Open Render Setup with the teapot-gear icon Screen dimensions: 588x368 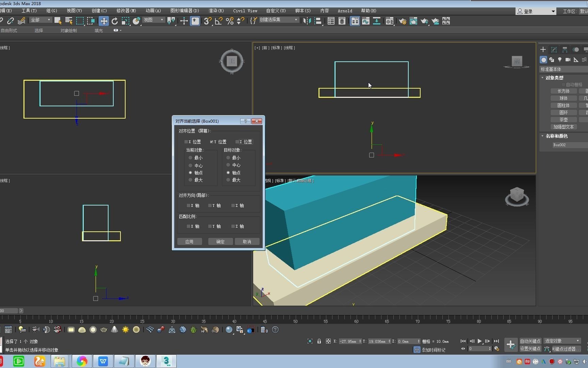[402, 21]
